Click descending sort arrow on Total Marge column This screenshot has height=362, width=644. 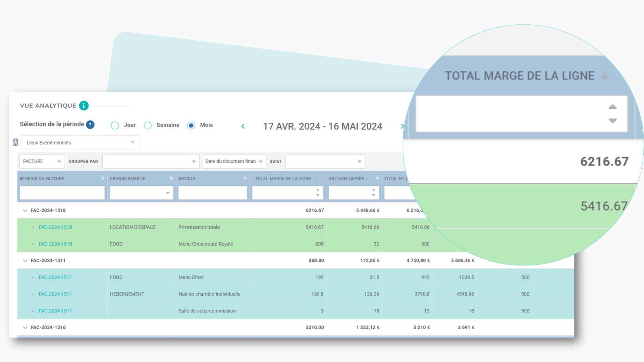tap(315, 179)
